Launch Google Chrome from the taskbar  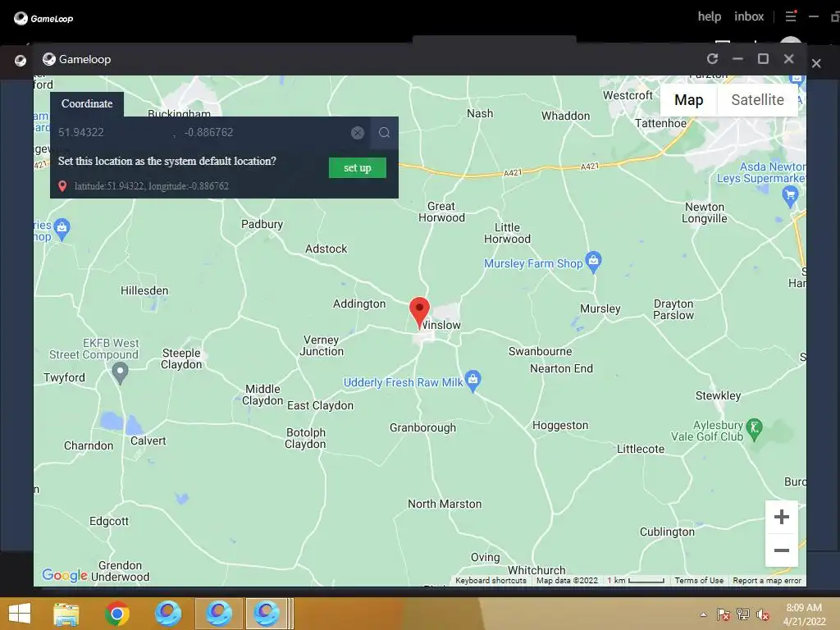coord(116,614)
